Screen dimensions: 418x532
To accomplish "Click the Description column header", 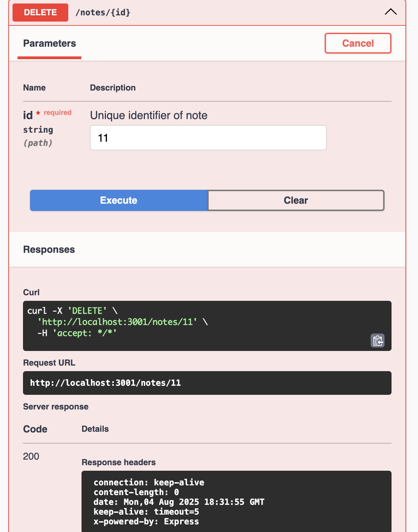I will point(113,88).
